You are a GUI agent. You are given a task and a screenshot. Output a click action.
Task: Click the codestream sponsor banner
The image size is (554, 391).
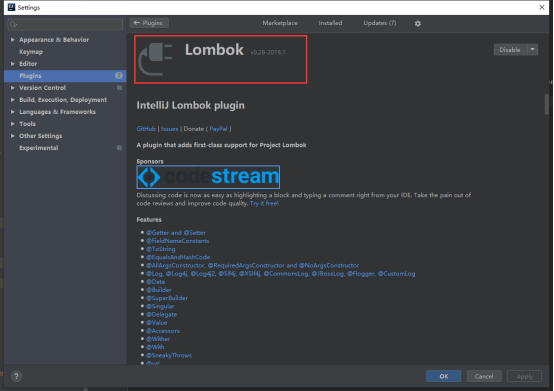click(x=208, y=177)
